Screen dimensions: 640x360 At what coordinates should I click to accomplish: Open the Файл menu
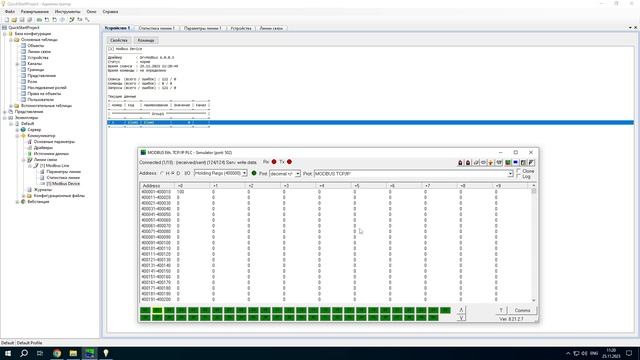[x=10, y=11]
